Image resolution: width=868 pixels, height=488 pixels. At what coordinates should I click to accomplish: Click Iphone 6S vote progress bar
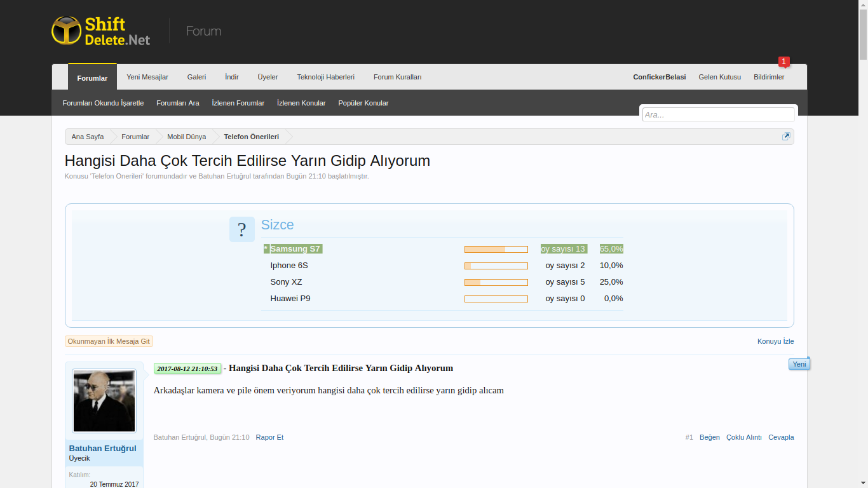click(496, 266)
